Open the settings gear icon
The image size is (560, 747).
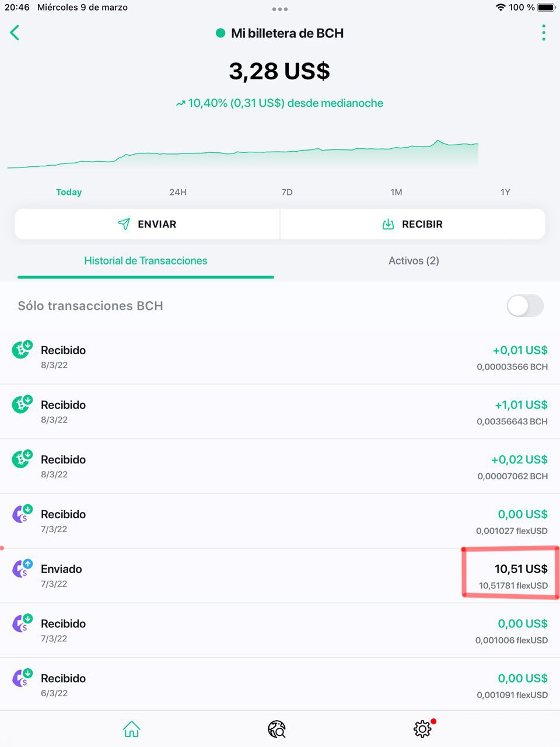pyautogui.click(x=422, y=729)
